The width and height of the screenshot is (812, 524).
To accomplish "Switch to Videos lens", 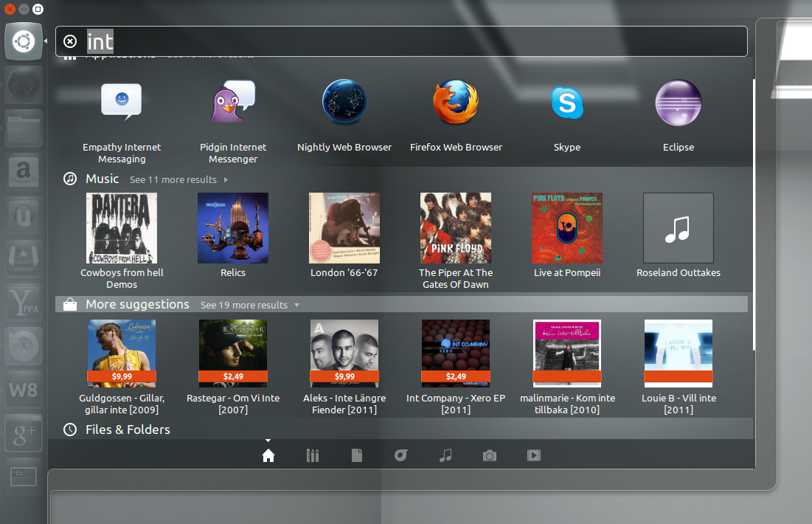I will (x=534, y=455).
